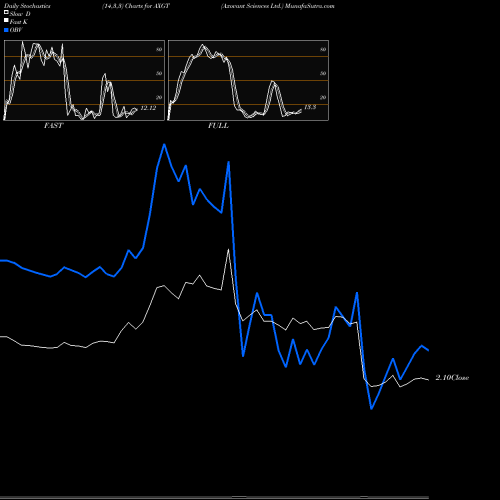500x500 pixels.
Task: Click the 50 level label in FULL chart
Action: tap(323, 73)
